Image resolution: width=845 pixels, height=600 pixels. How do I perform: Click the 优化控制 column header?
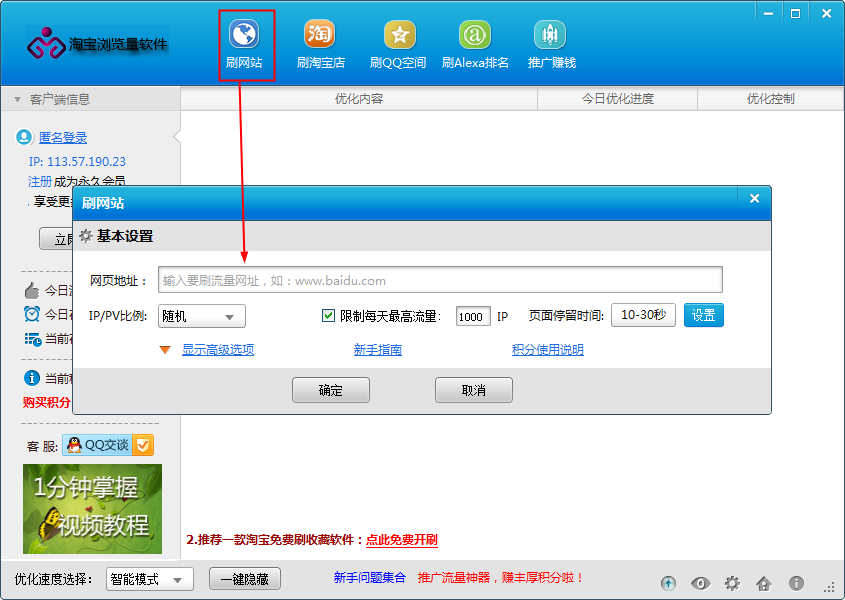771,99
